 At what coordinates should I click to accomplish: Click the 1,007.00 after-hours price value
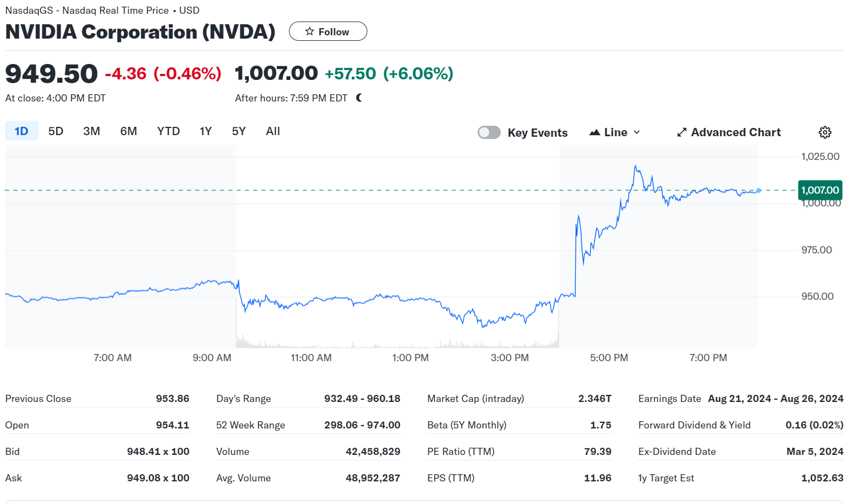[x=276, y=73]
